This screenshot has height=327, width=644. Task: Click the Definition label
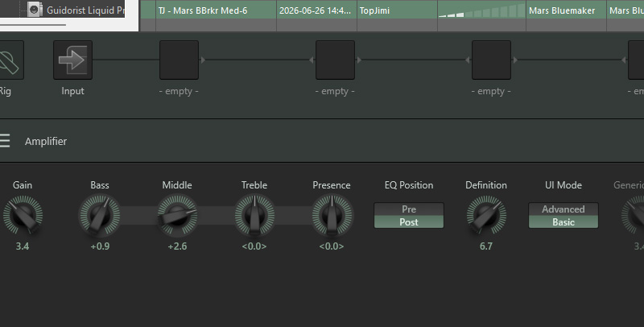point(486,185)
